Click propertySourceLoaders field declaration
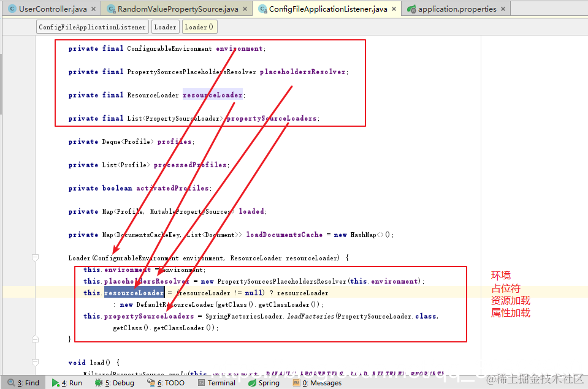The width and height of the screenshot is (588, 389). (x=272, y=118)
